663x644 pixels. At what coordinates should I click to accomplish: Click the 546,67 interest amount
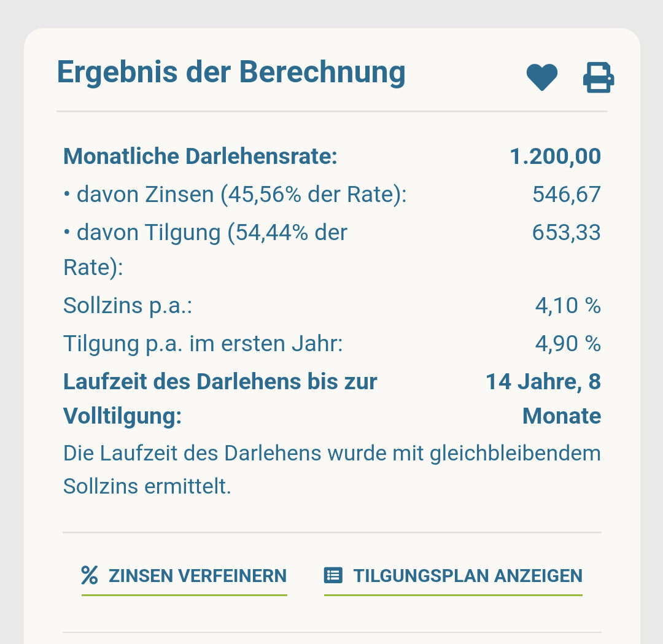pyautogui.click(x=566, y=195)
